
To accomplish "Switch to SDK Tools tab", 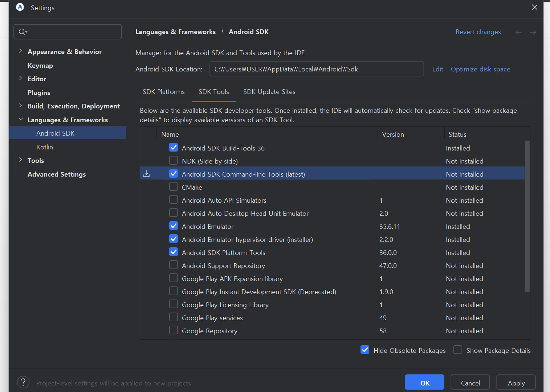I will point(214,92).
